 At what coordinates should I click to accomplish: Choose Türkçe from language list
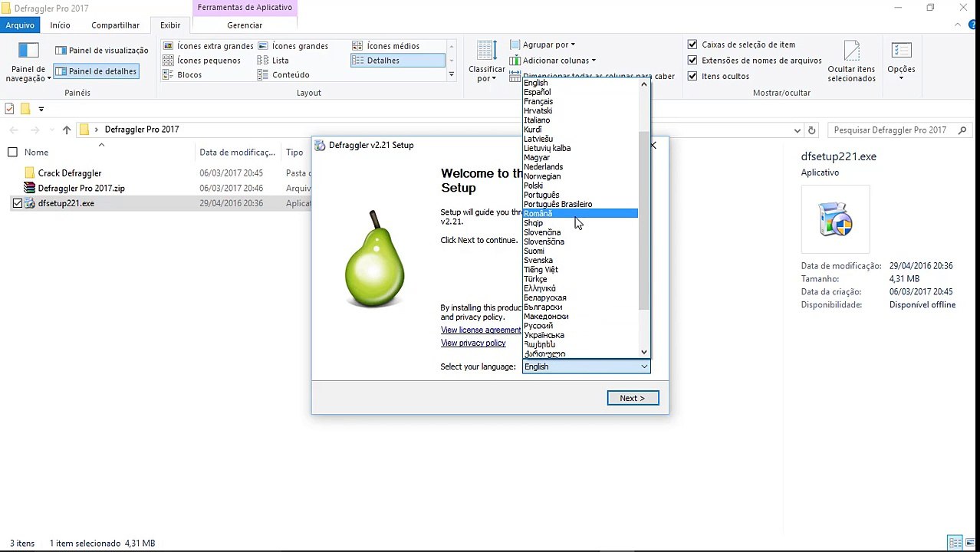535,279
